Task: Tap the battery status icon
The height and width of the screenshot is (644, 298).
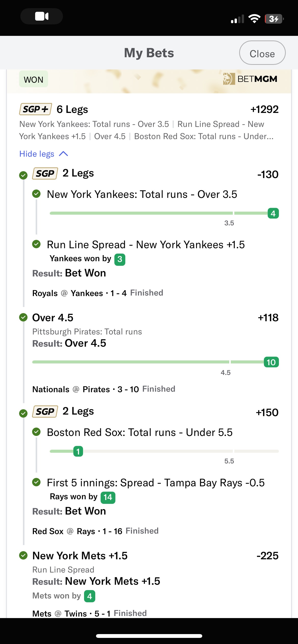Action: pyautogui.click(x=274, y=19)
